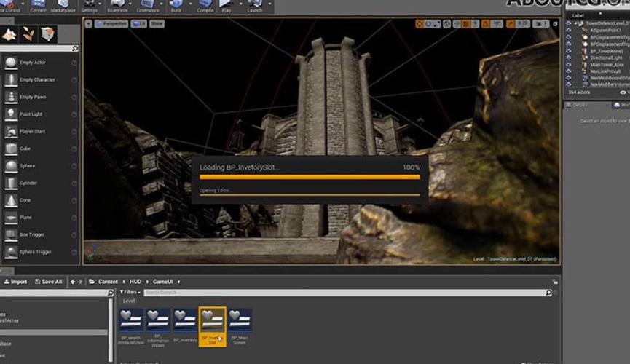The image size is (630, 364).
Task: Switch to Geometry Editing mode icon
Action: [x=47, y=34]
